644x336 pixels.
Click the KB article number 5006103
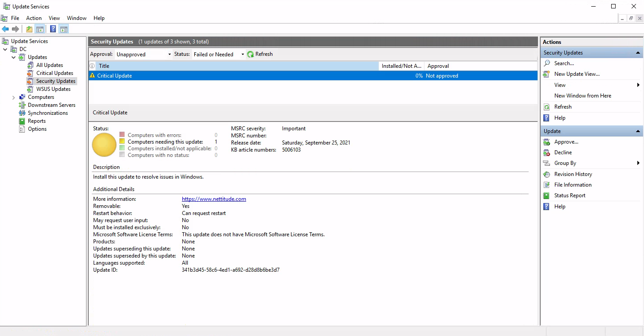click(291, 150)
